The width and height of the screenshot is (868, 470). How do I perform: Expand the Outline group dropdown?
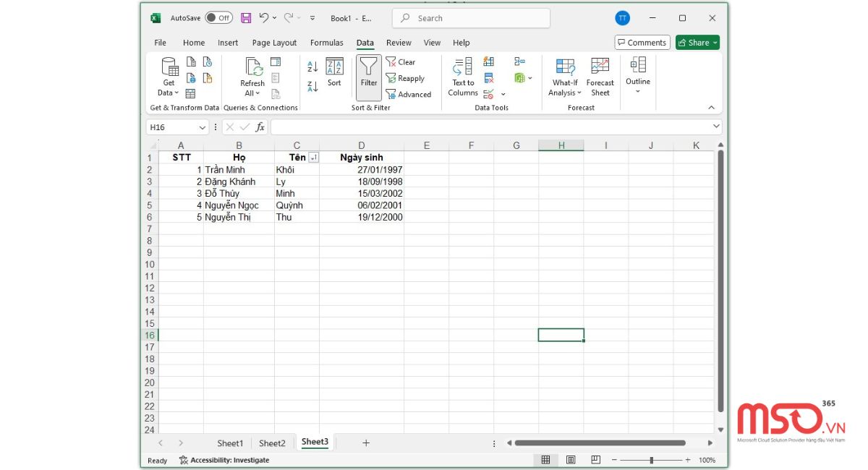(x=638, y=76)
